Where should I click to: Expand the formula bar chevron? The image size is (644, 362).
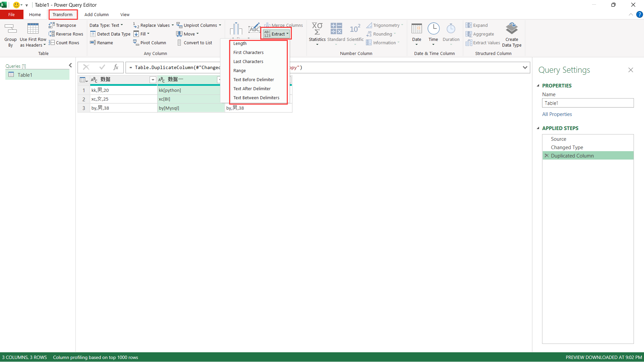[x=525, y=67]
